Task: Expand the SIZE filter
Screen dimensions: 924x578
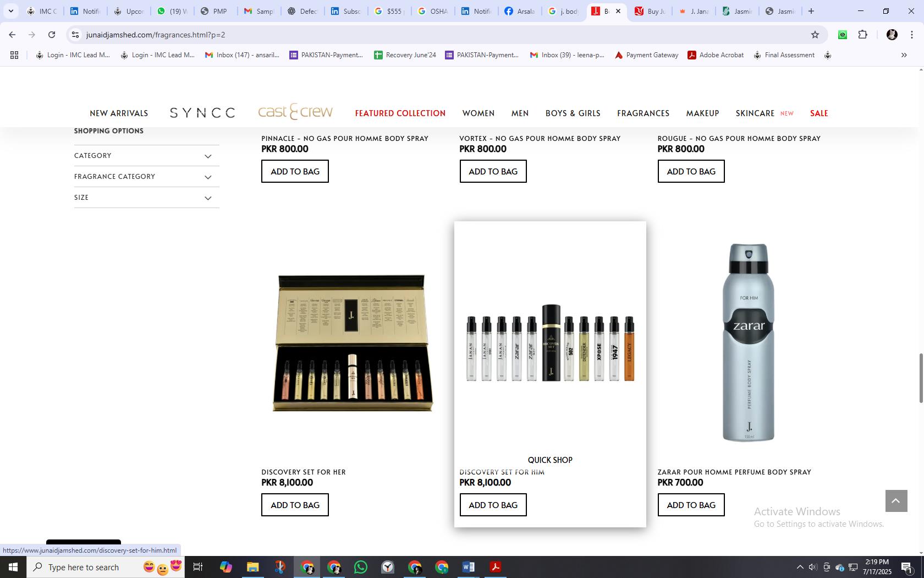Action: click(146, 198)
